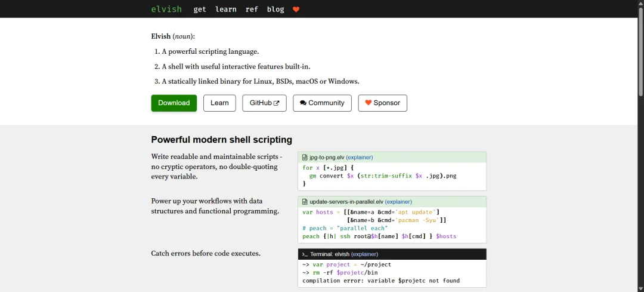Click the heart icon on Sponsor button
This screenshot has height=292, width=644.
[369, 103]
